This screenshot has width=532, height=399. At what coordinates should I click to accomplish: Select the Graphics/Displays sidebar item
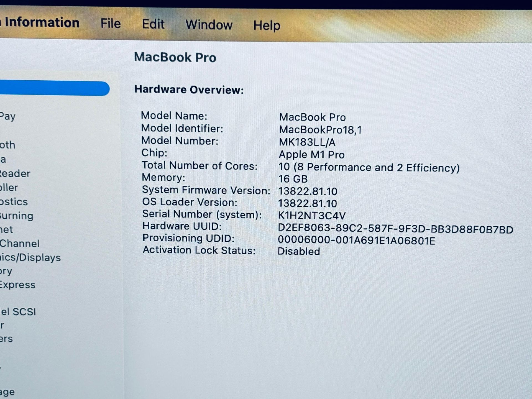(30, 257)
